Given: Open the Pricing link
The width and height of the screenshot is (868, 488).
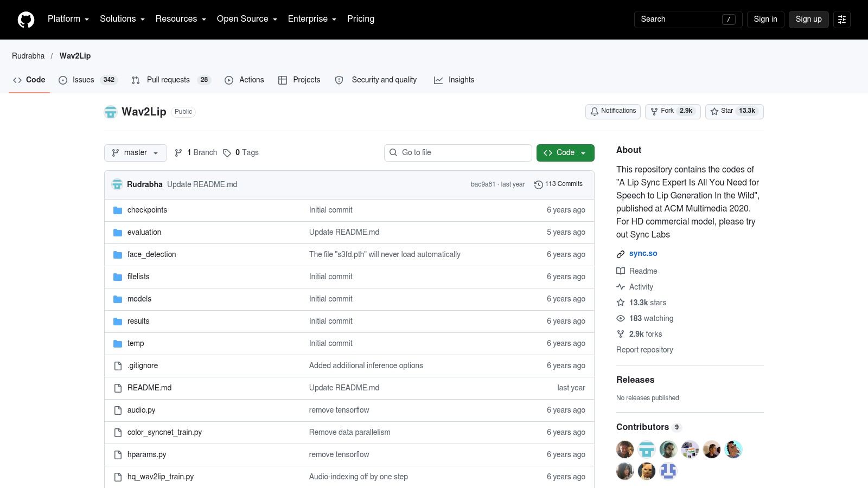Looking at the screenshot, I should coord(361,19).
